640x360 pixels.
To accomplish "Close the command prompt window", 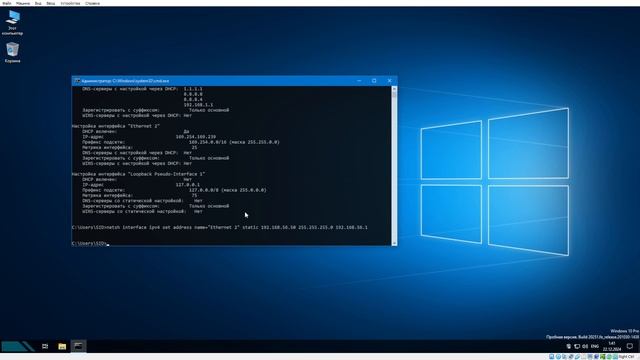I will 389,81.
